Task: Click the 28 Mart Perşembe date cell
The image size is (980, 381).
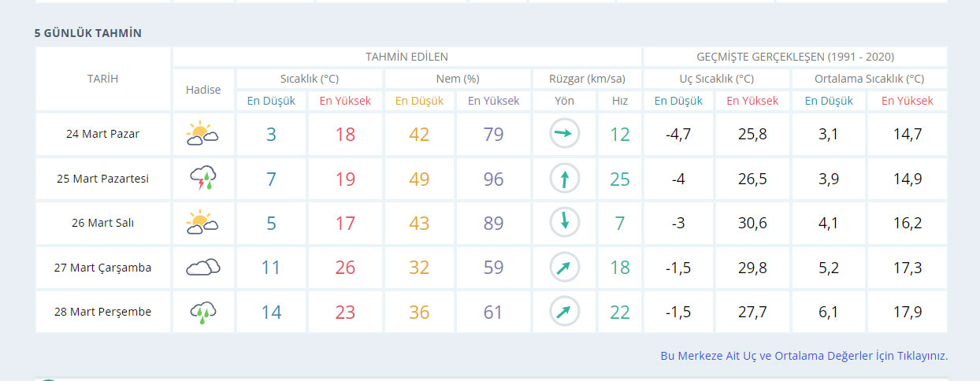Action: [102, 313]
